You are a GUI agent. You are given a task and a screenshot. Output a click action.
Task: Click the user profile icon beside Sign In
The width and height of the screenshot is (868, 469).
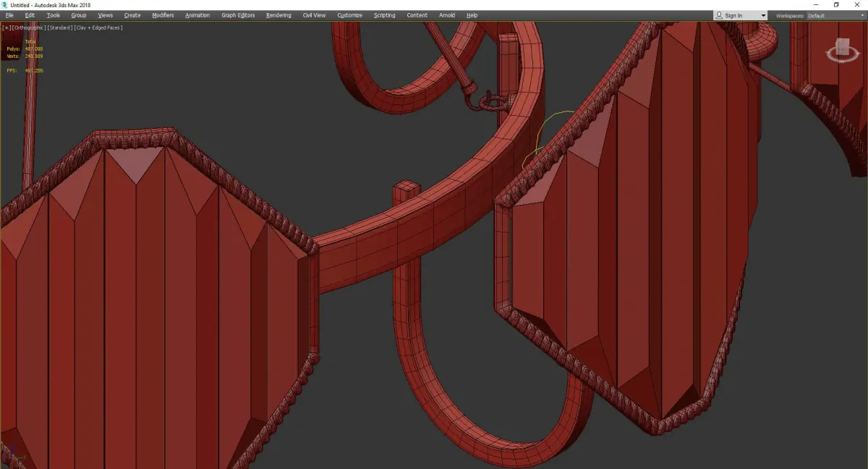click(x=719, y=15)
